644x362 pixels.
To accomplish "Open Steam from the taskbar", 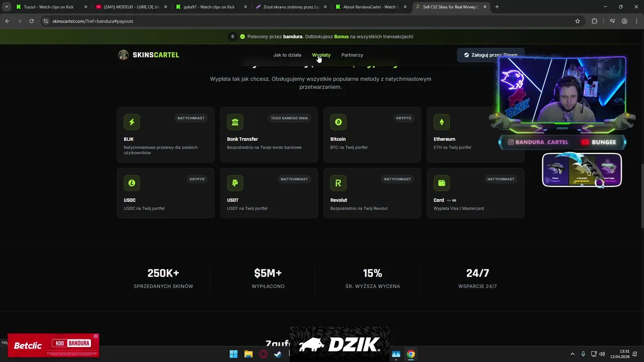I will [277, 354].
